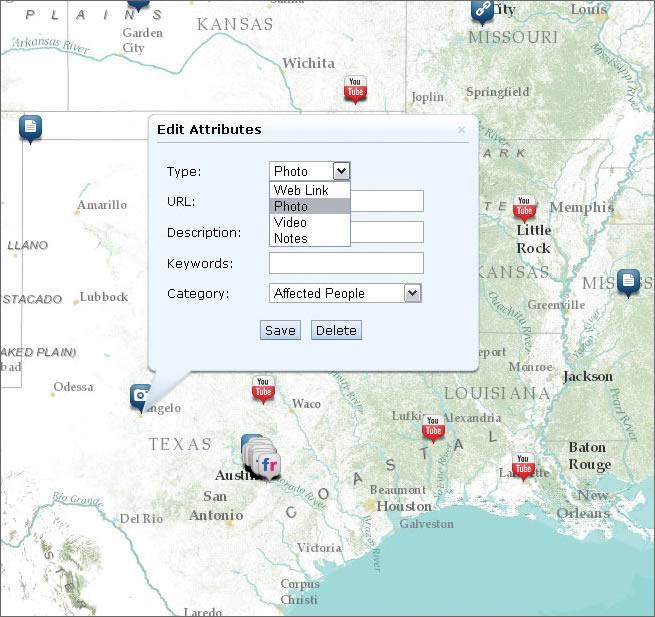Click the Lubbock city label

(x=104, y=297)
